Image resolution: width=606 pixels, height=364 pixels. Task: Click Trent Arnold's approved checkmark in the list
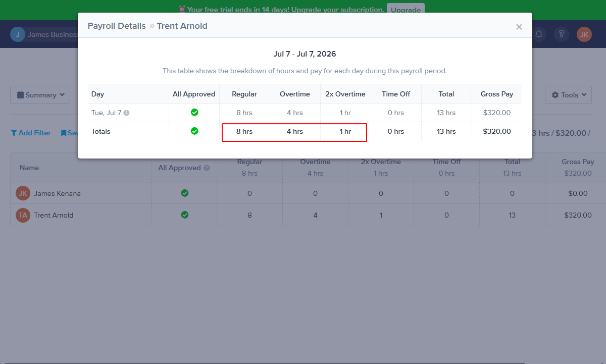click(x=185, y=215)
